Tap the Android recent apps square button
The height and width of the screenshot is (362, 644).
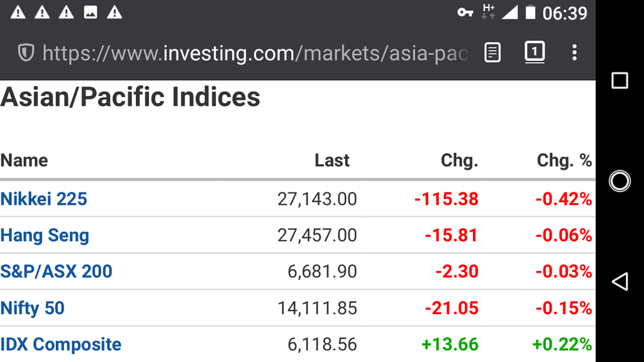619,80
